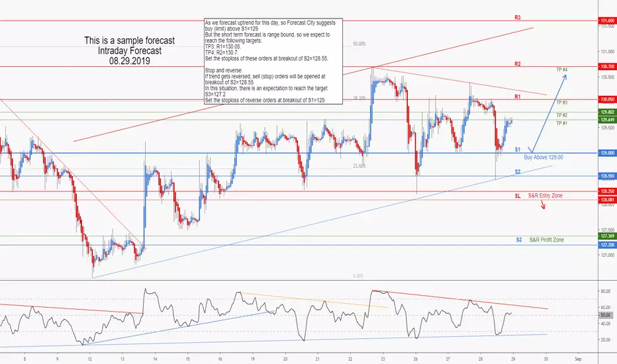Click the forecast description text box
Viewport: 617px width, 364px height.
273,62
